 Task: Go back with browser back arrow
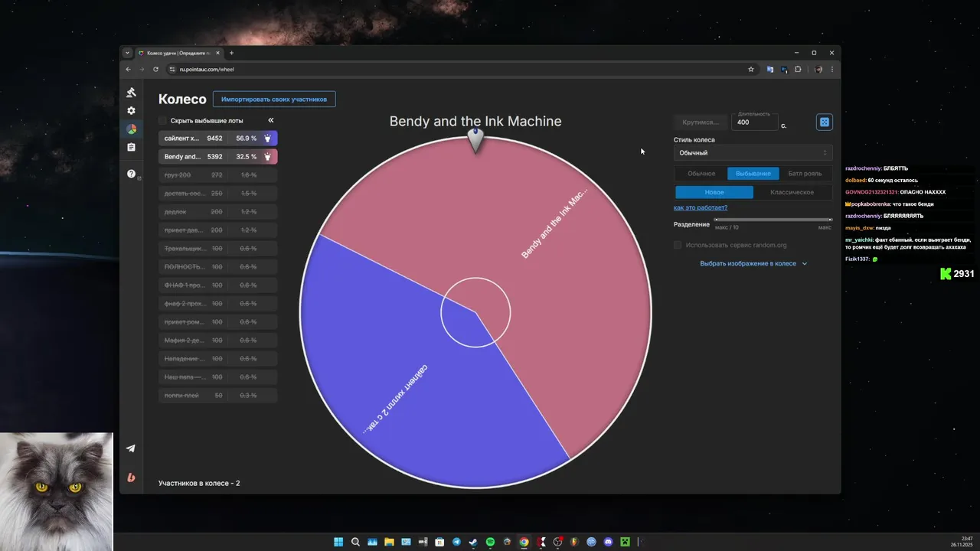(x=128, y=69)
